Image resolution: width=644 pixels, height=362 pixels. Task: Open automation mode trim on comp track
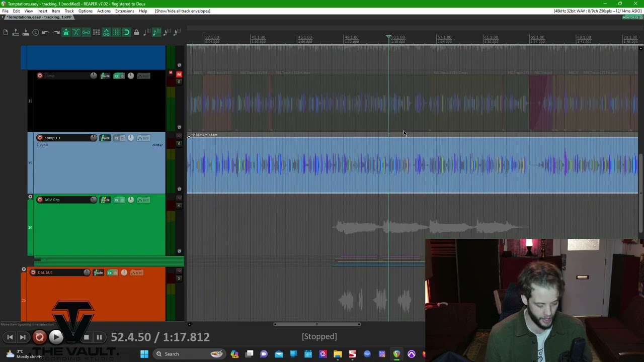(x=143, y=76)
